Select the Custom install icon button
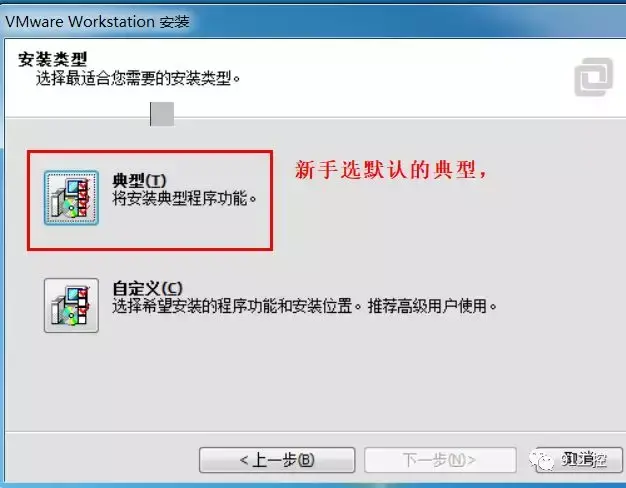The height and width of the screenshot is (488, 626). coord(71,305)
